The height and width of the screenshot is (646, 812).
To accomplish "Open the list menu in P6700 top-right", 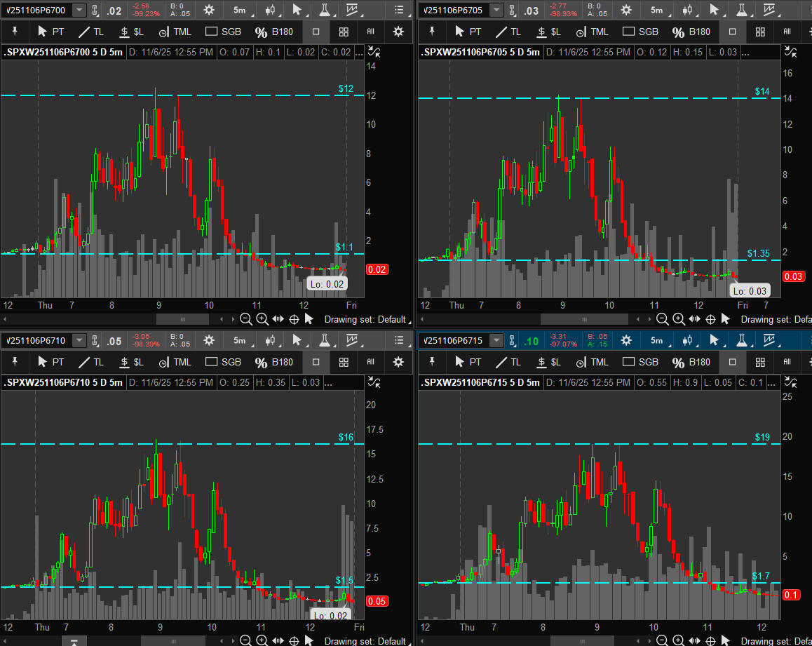I will [x=399, y=10].
